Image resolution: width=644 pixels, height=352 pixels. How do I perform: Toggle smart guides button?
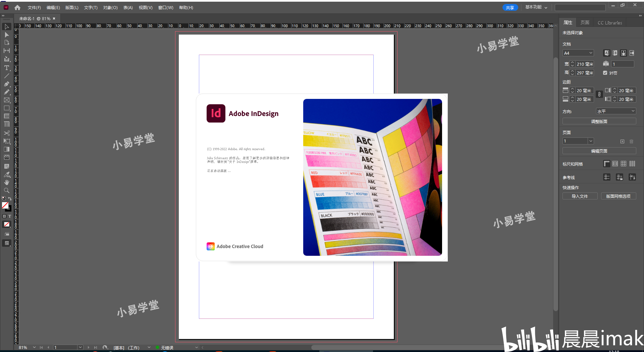(632, 177)
